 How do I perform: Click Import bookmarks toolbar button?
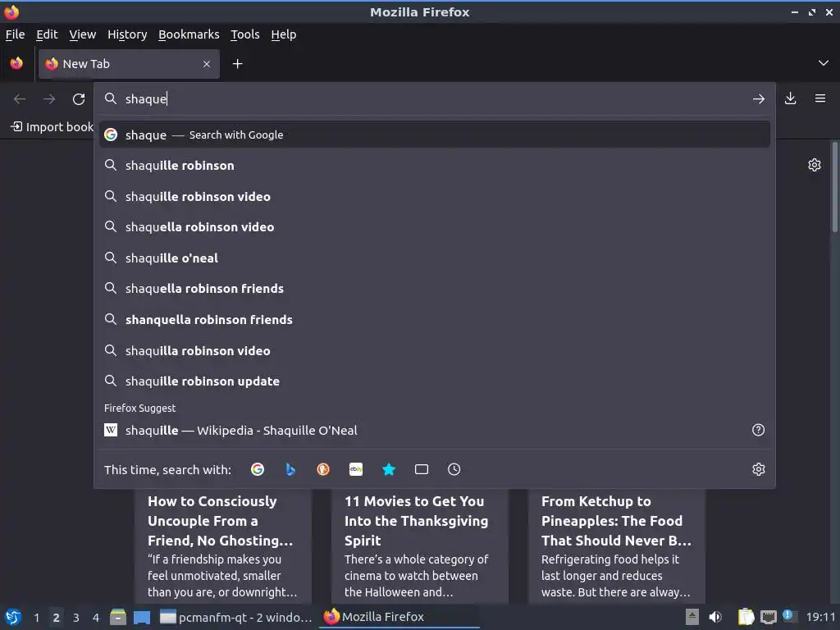[52, 127]
